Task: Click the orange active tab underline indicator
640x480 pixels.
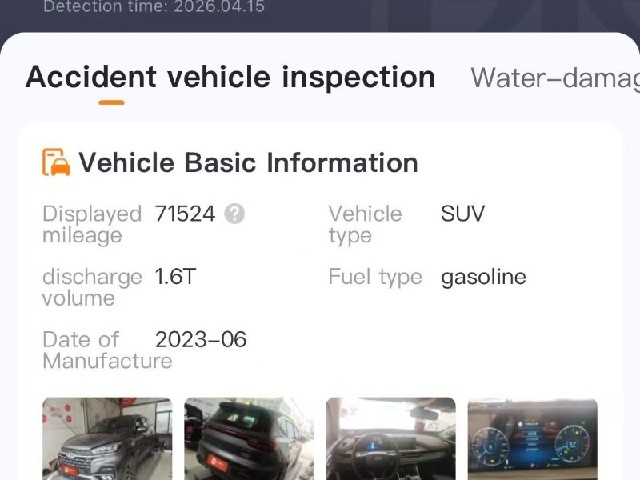Action: click(111, 102)
